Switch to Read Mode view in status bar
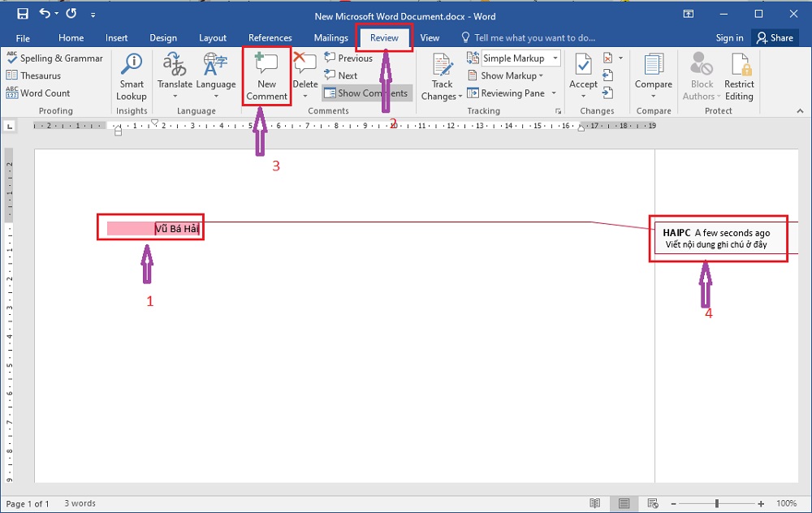Screen dimensions: 812x513 (x=595, y=503)
